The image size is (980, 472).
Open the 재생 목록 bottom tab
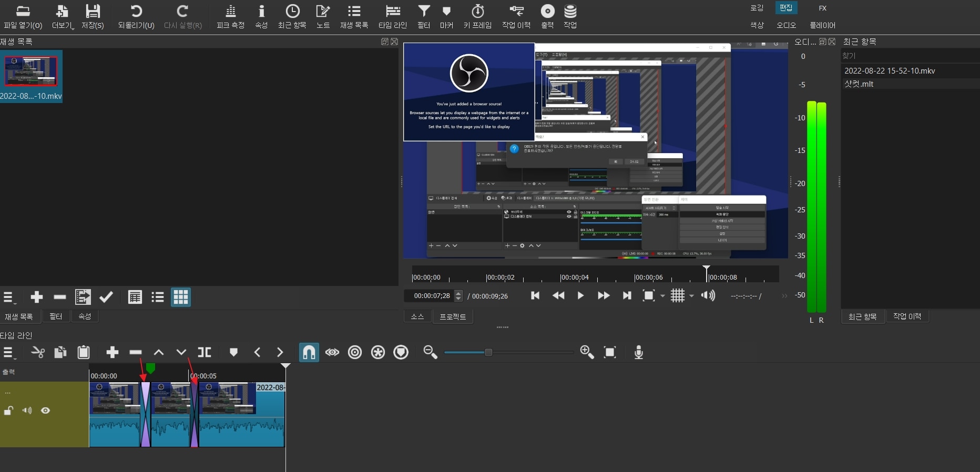[19, 316]
